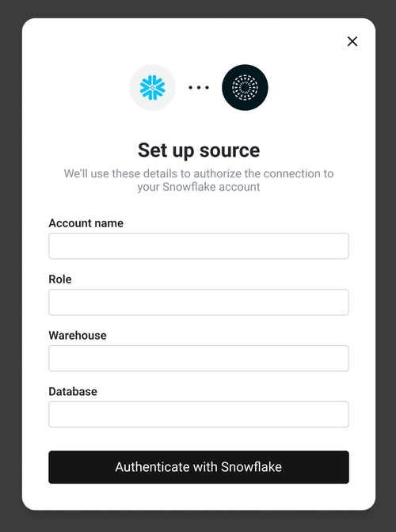
Task: Click into the Warehouse field
Action: point(199,359)
